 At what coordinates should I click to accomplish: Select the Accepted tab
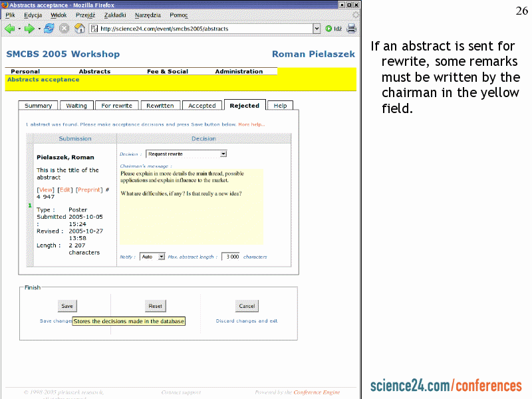(x=201, y=106)
